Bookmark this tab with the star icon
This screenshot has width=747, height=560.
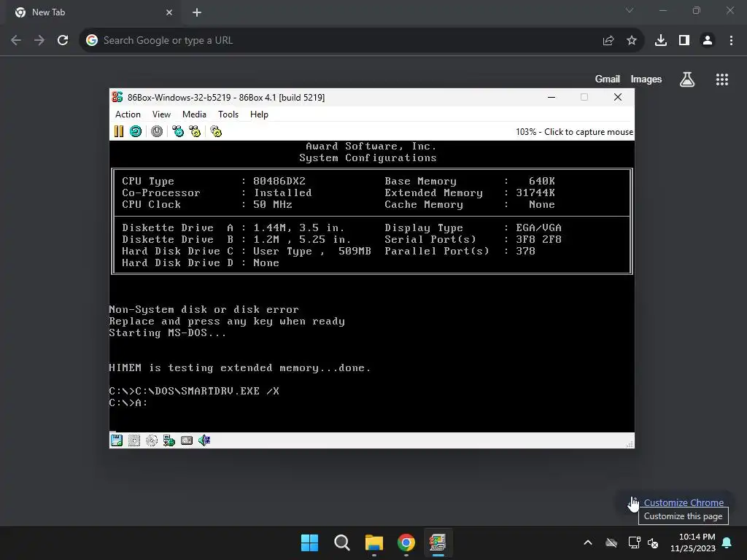pyautogui.click(x=632, y=41)
